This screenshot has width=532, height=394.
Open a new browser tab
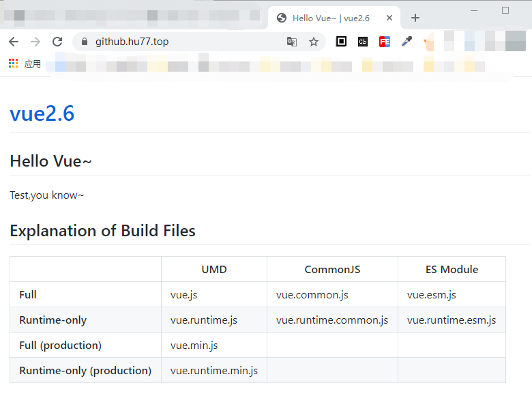[415, 18]
